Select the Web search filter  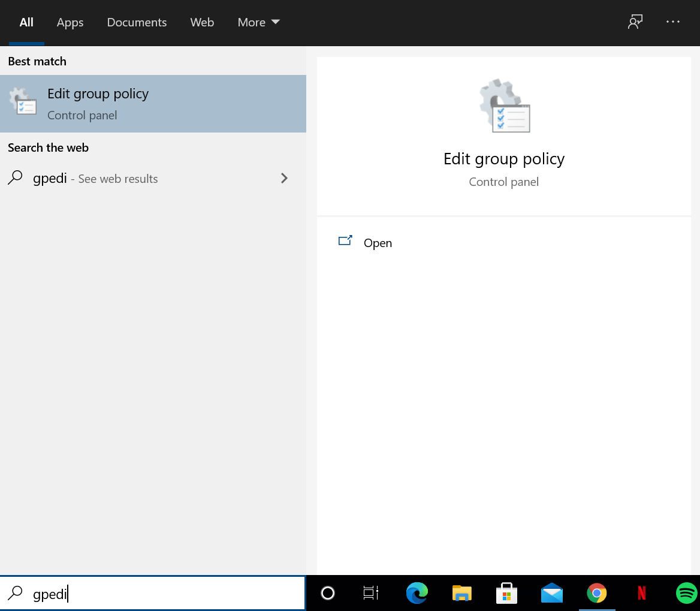point(202,22)
